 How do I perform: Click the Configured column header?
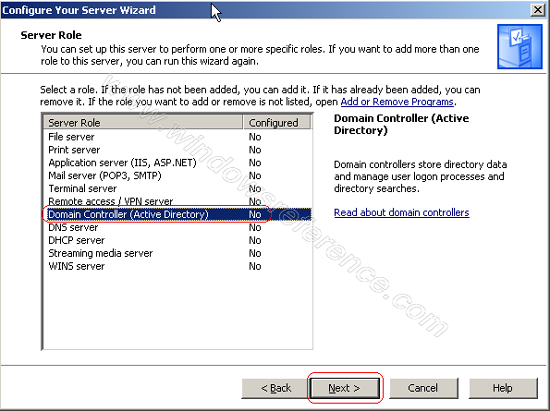277,123
